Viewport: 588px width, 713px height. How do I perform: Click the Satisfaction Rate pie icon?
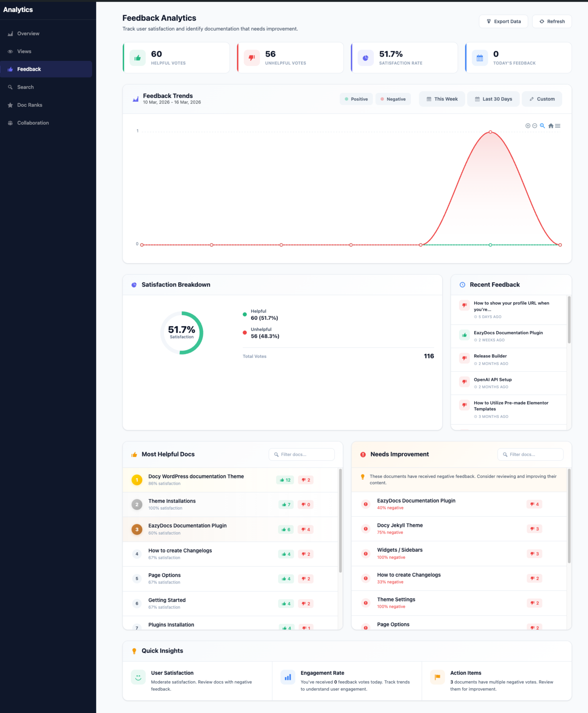point(366,58)
